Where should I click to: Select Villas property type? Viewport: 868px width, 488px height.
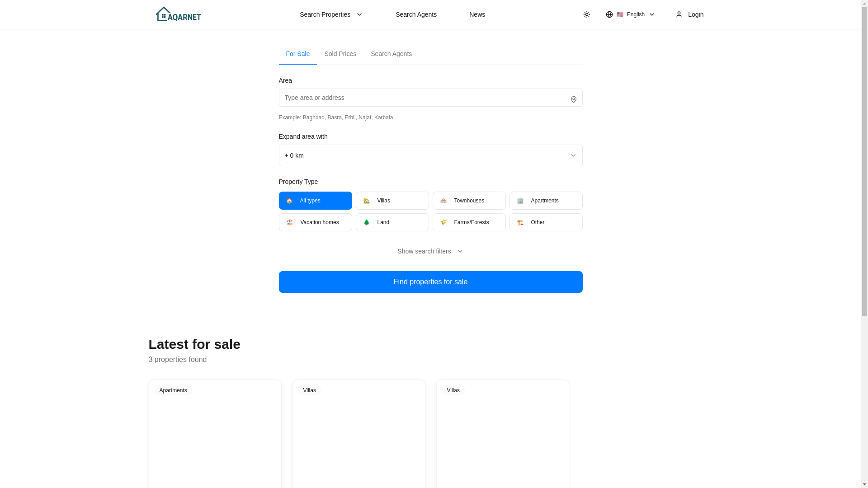[x=392, y=201]
